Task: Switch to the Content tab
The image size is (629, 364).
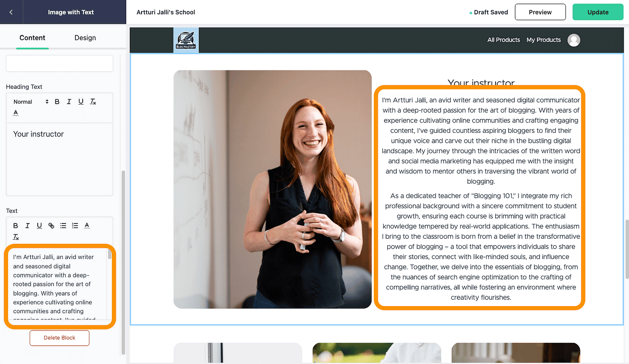Action: click(32, 38)
